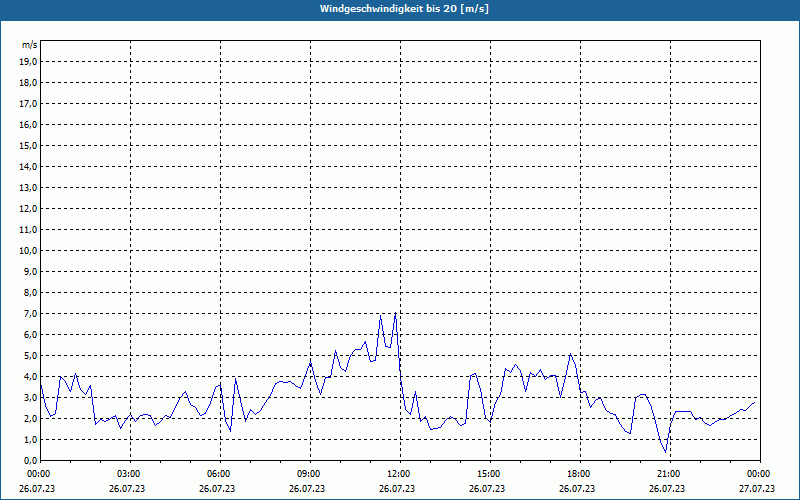Click the title "Windgeschwindigkeit bis 20 [m/s]"
The image size is (800, 500).
pos(404,9)
